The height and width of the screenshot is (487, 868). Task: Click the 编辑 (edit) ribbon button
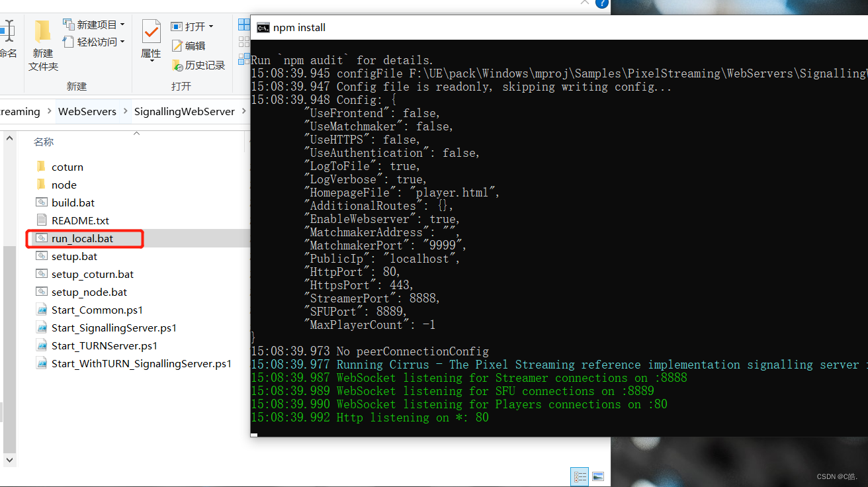tap(189, 46)
